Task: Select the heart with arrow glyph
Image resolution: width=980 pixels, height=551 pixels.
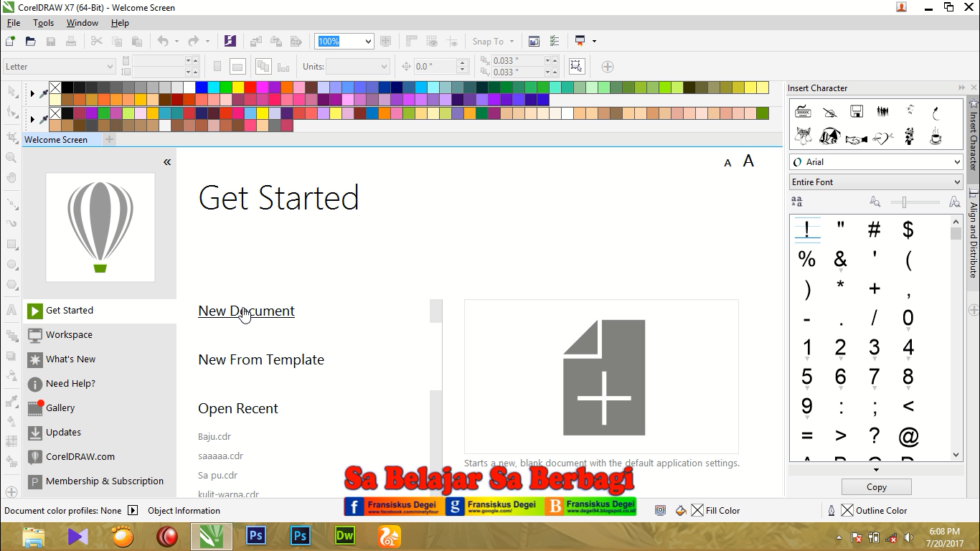Action: pos(882,137)
